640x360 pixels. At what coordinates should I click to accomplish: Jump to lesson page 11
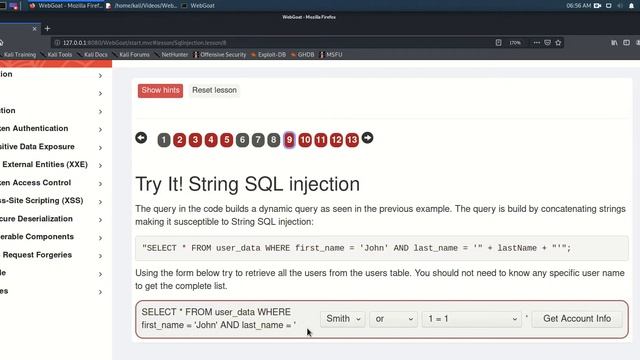[321, 140]
